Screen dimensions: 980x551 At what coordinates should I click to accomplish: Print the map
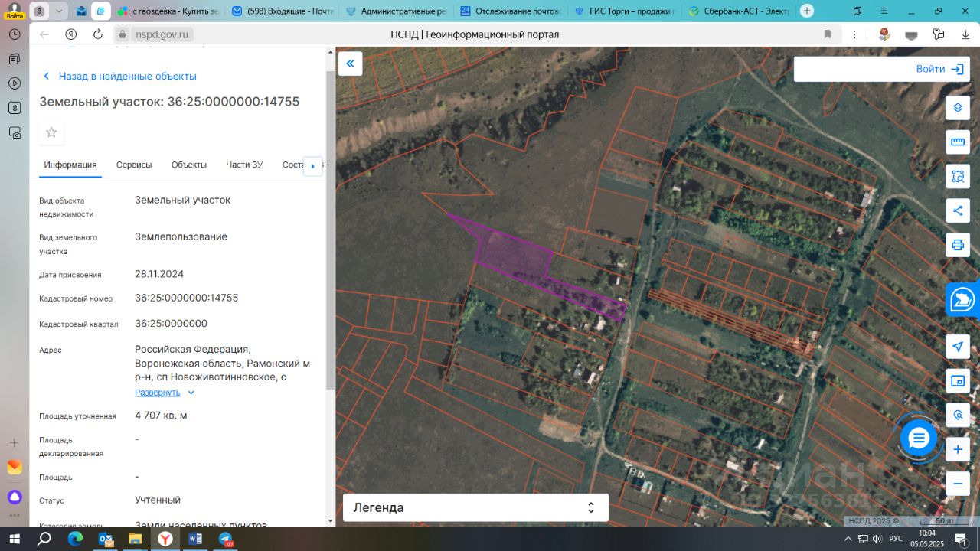tap(958, 245)
